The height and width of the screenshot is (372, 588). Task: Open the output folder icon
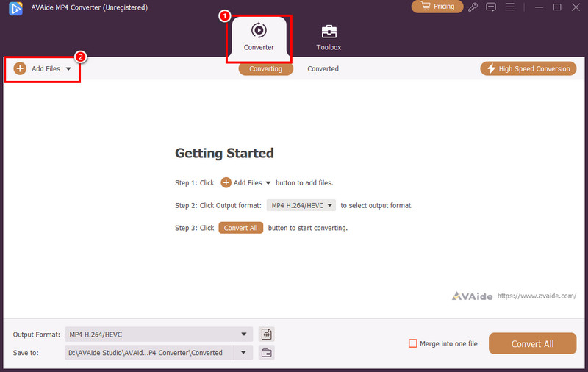(x=266, y=352)
